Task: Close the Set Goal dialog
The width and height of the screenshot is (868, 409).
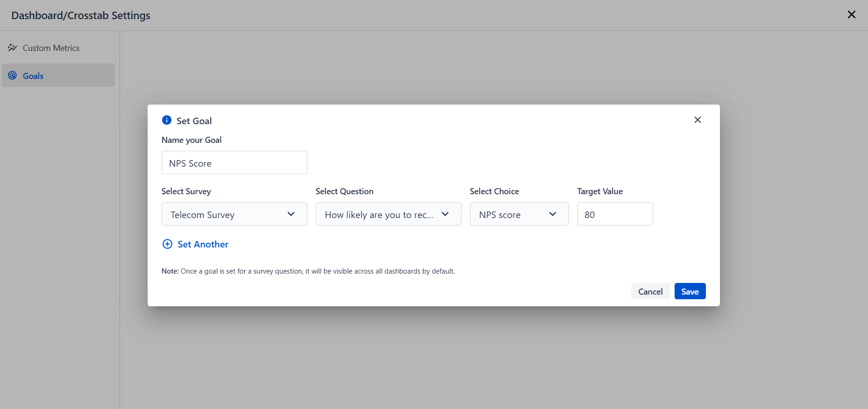Action: point(697,120)
